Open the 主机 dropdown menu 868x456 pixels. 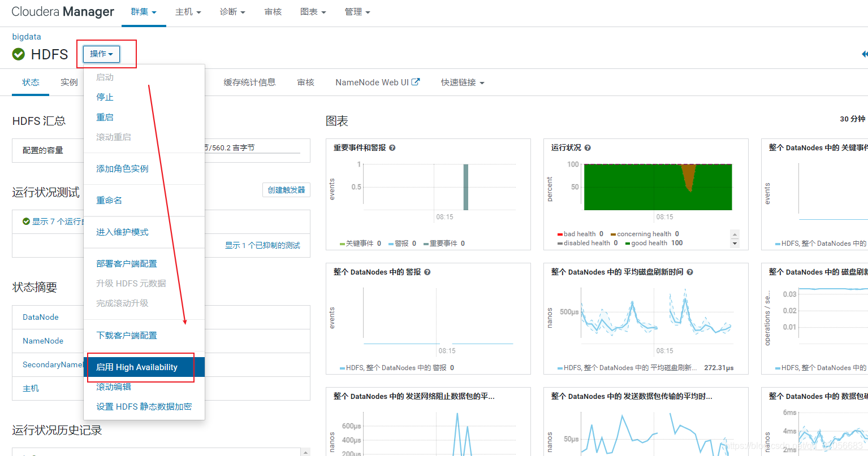coord(188,12)
